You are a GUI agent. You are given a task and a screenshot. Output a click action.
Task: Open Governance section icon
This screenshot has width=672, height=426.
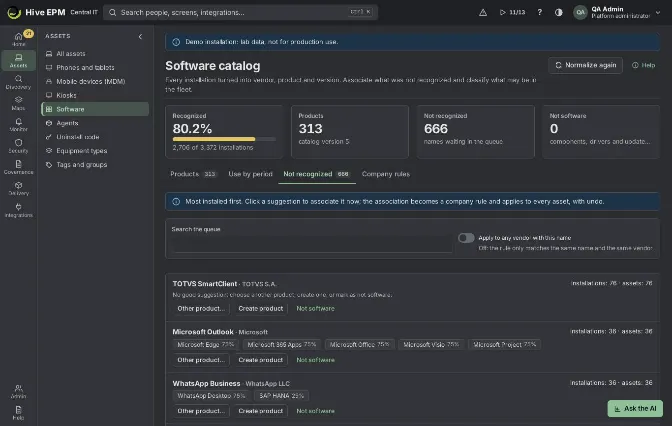click(18, 167)
